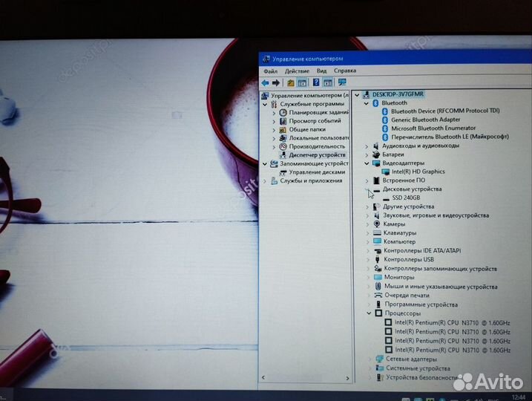The image size is (532, 401).
Task: Collapse the Bluetooth device category
Action: pyautogui.click(x=366, y=103)
